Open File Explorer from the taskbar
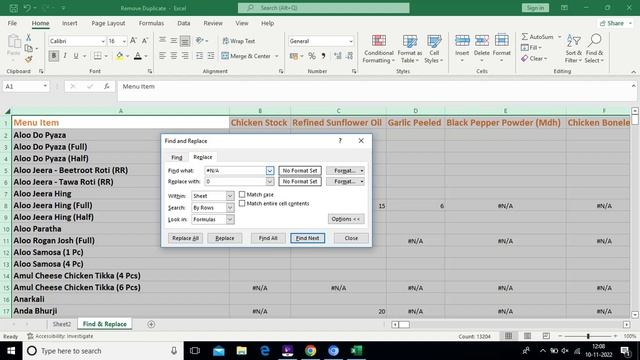The width and height of the screenshot is (640, 360). pyautogui.click(x=242, y=351)
